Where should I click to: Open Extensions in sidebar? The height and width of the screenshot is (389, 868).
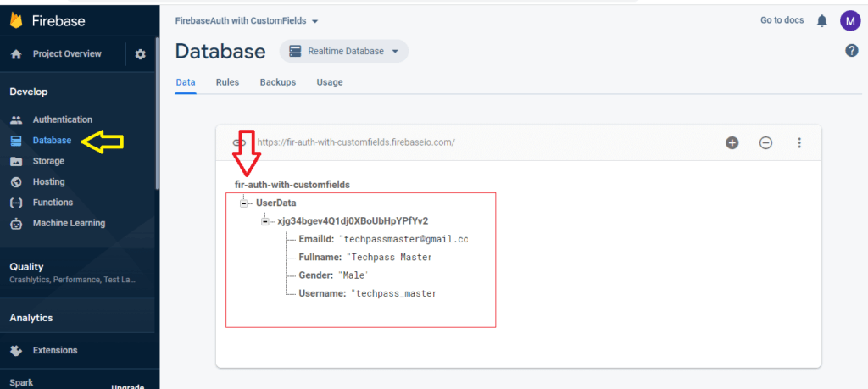coord(55,350)
